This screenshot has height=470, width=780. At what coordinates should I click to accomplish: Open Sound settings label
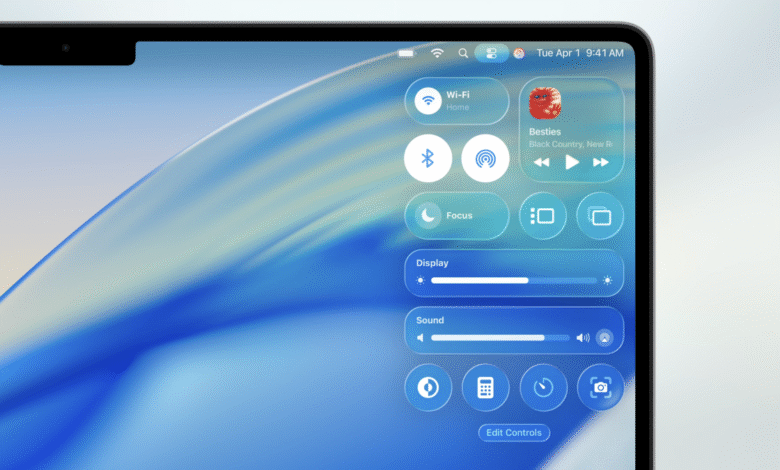pos(430,320)
